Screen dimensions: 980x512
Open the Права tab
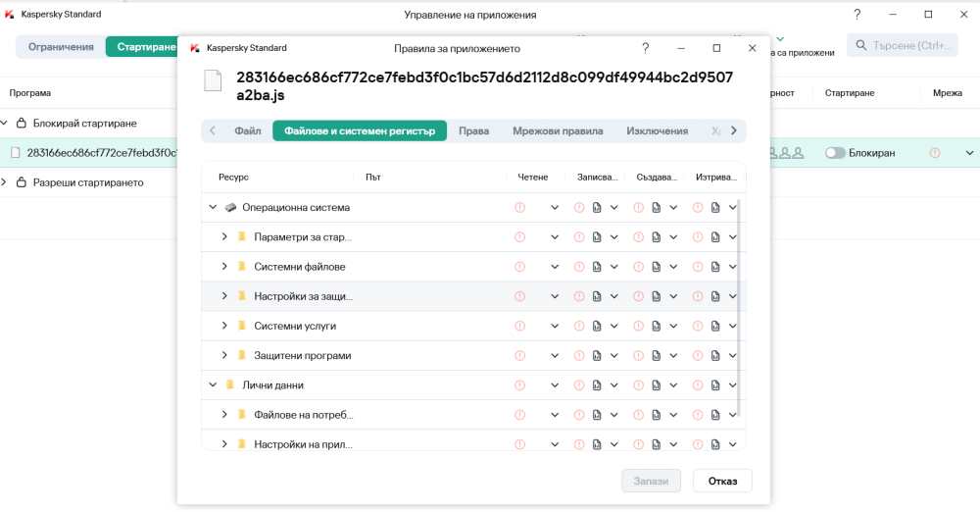(x=473, y=130)
